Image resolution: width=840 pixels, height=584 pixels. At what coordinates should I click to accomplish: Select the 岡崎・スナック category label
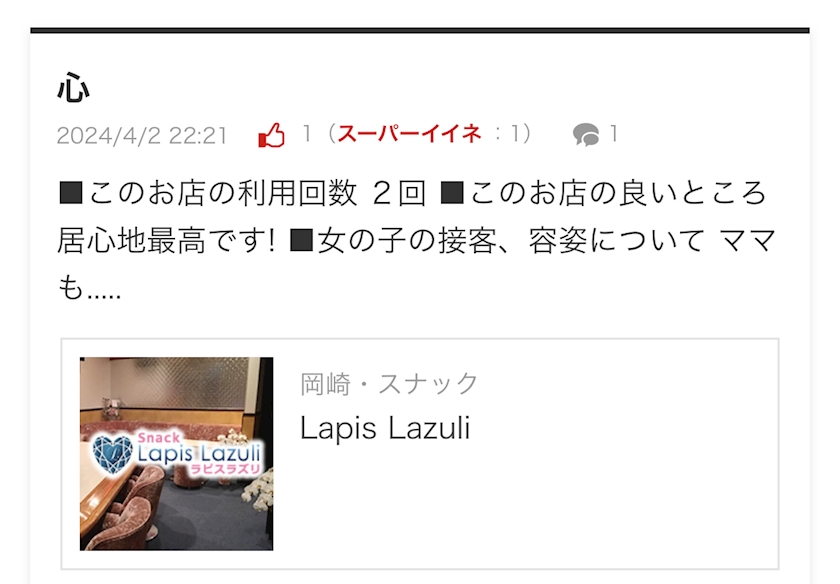[389, 384]
